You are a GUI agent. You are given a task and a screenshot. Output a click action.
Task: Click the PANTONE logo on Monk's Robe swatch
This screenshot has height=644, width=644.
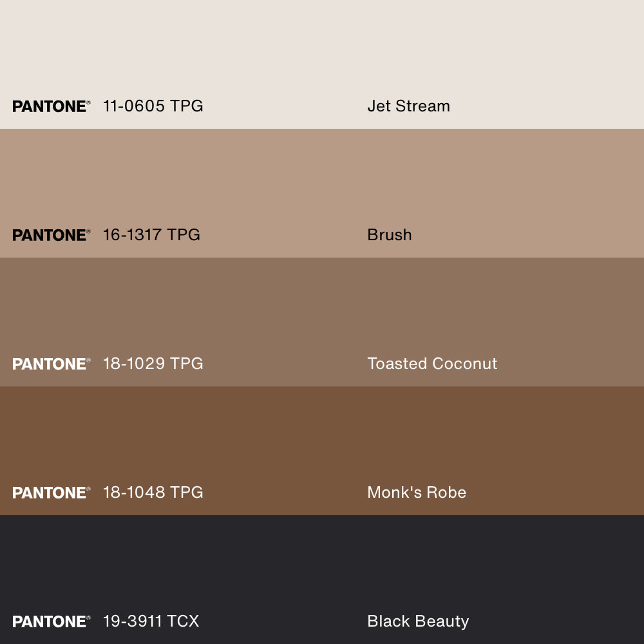(x=51, y=493)
